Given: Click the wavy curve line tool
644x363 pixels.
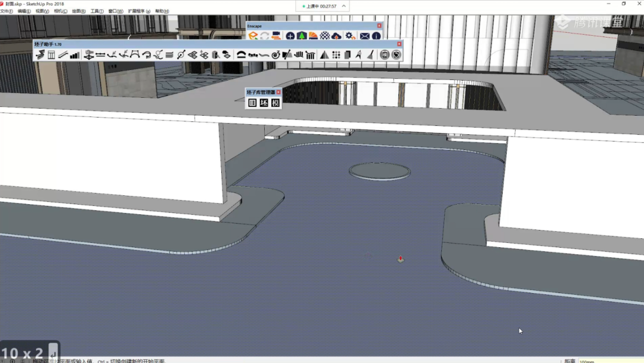Looking at the screenshot, I should [x=264, y=55].
